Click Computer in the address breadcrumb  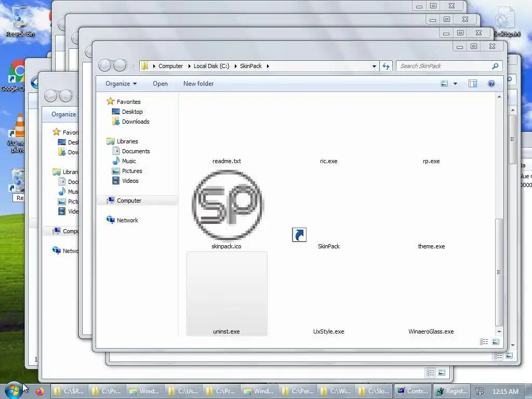tap(170, 66)
